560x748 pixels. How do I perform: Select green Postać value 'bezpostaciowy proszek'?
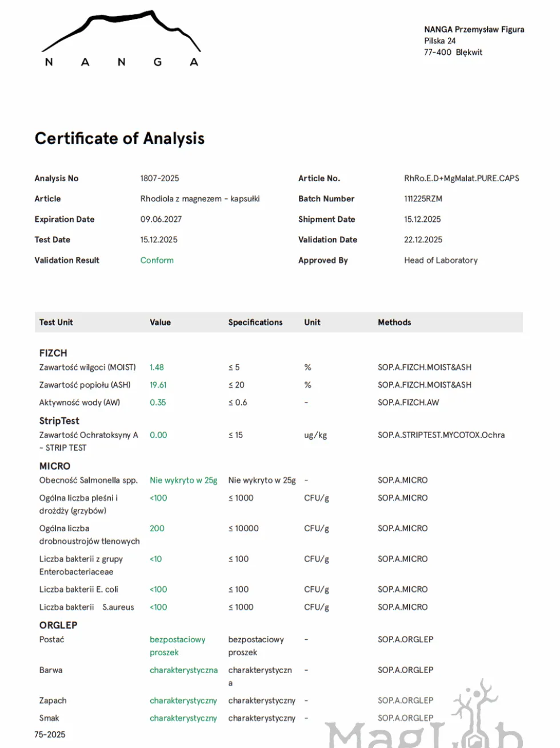point(177,646)
